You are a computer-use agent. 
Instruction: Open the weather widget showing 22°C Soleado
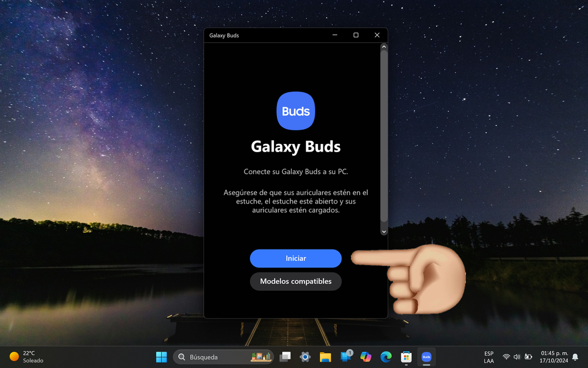(x=27, y=357)
